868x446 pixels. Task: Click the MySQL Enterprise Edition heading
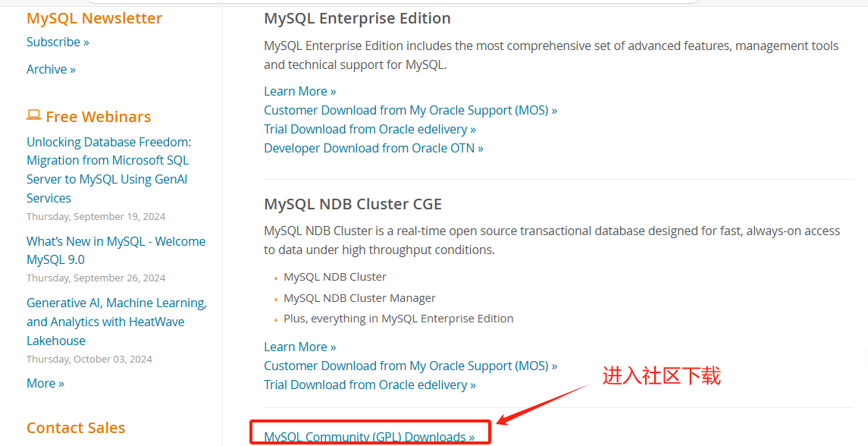coord(357,18)
